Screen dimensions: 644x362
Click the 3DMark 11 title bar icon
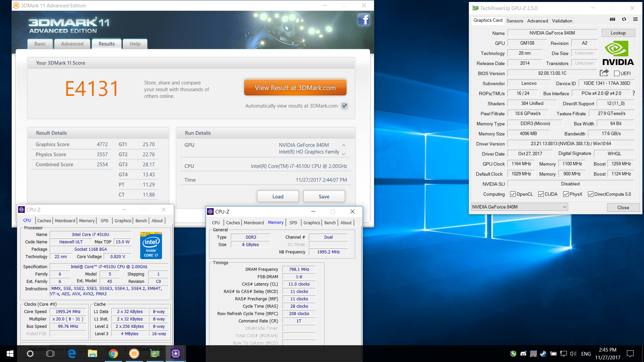click(16, 5)
